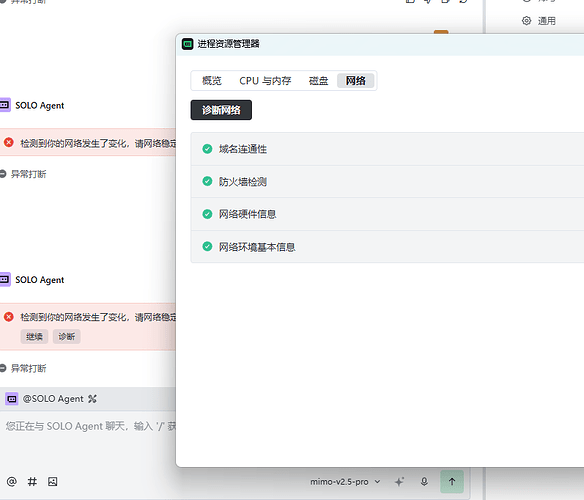Attach an image with picture icon
This screenshot has width=584, height=500.
[x=53, y=482]
